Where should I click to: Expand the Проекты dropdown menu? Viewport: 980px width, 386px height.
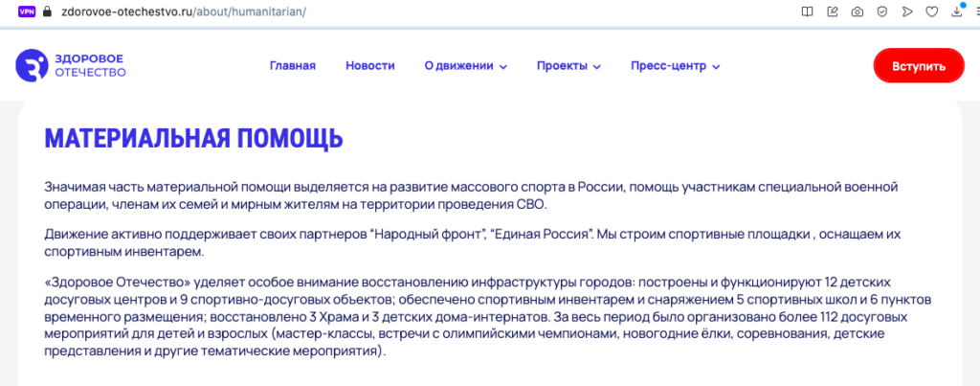click(x=568, y=66)
